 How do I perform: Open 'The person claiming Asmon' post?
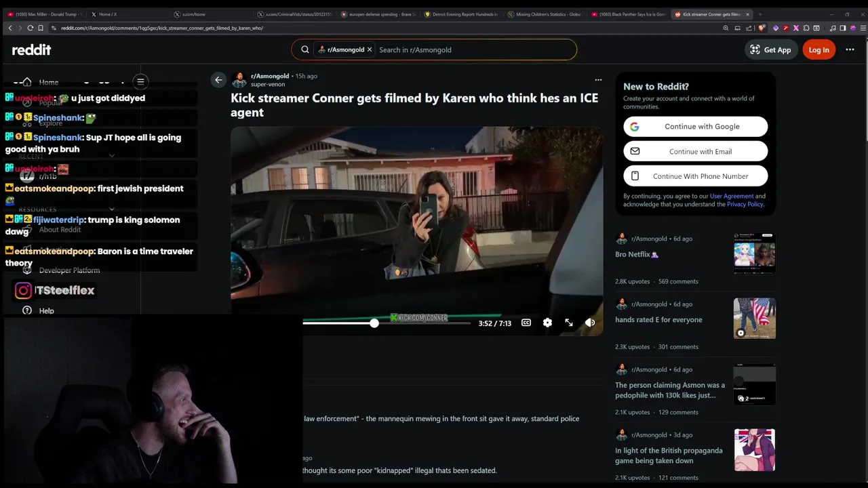coord(670,390)
